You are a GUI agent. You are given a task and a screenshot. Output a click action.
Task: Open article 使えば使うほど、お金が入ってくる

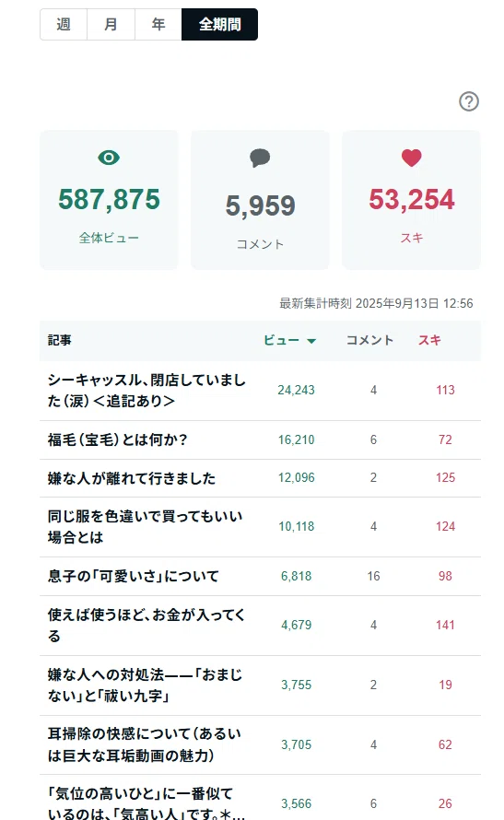point(146,625)
